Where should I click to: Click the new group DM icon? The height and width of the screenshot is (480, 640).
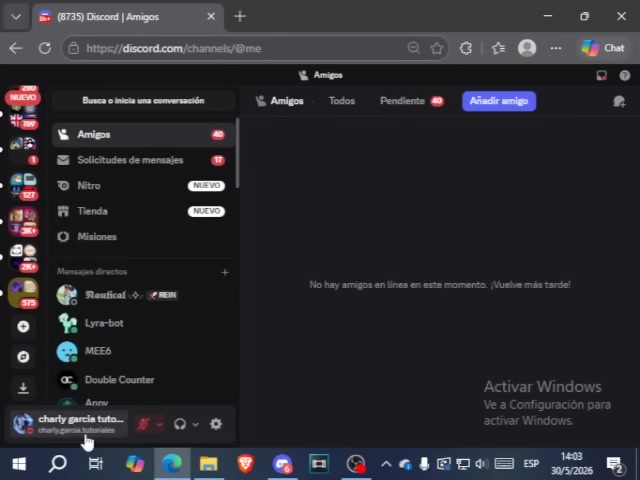(619, 101)
